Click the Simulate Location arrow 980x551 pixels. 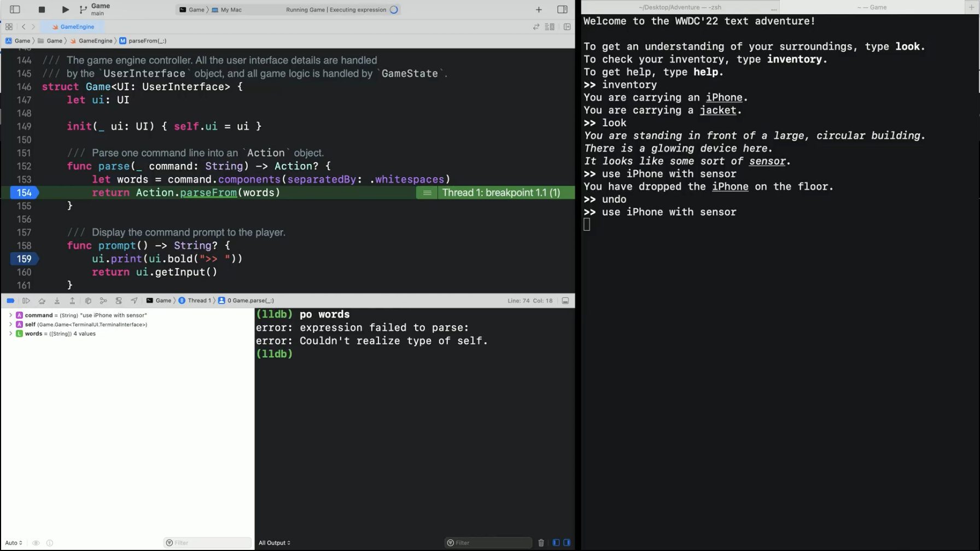[134, 301]
